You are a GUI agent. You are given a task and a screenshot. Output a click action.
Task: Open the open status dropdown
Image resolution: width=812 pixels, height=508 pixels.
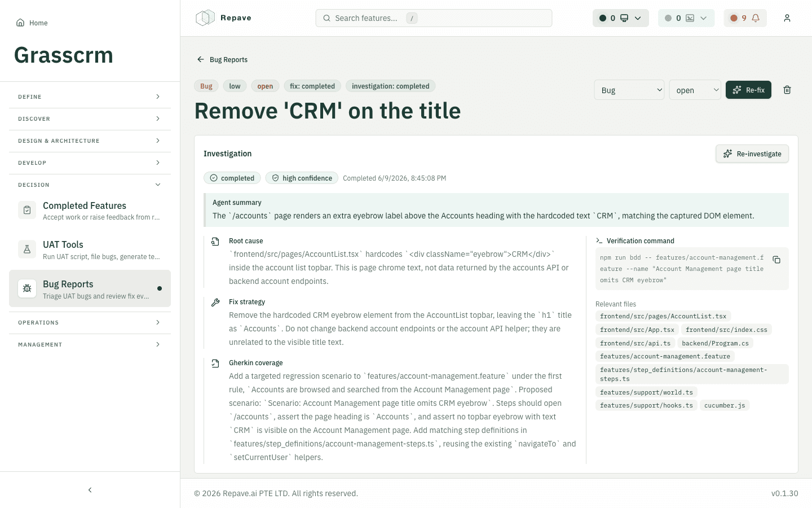695,90
